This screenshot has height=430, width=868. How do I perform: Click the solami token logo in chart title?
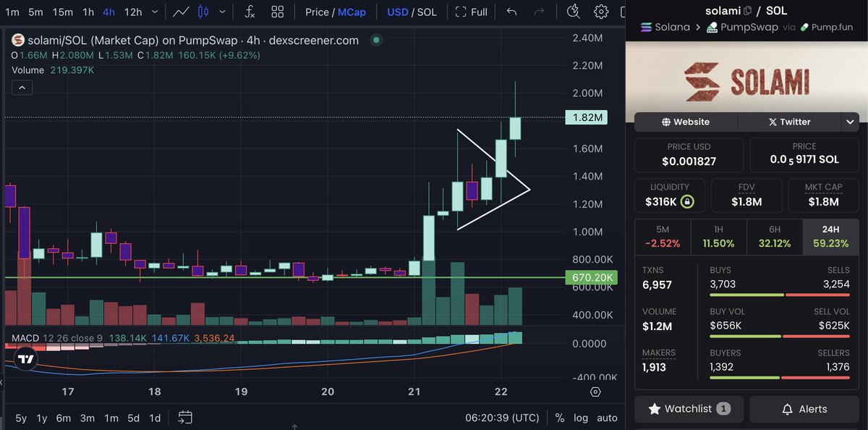(18, 41)
